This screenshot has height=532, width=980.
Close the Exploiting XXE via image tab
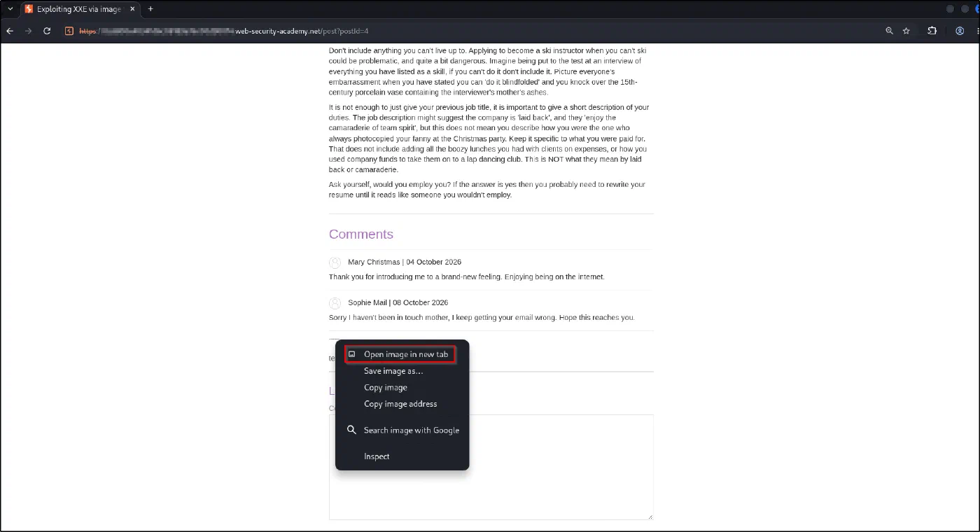(133, 9)
